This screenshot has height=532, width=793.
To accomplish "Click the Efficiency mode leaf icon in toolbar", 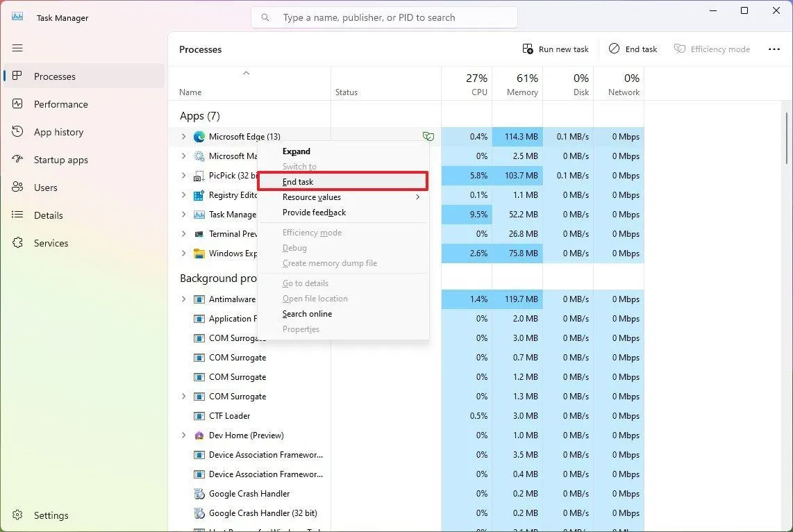I will (x=680, y=49).
